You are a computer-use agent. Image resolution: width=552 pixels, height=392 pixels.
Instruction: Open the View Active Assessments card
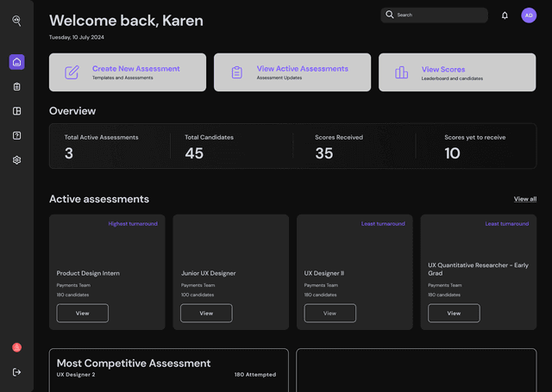[292, 72]
